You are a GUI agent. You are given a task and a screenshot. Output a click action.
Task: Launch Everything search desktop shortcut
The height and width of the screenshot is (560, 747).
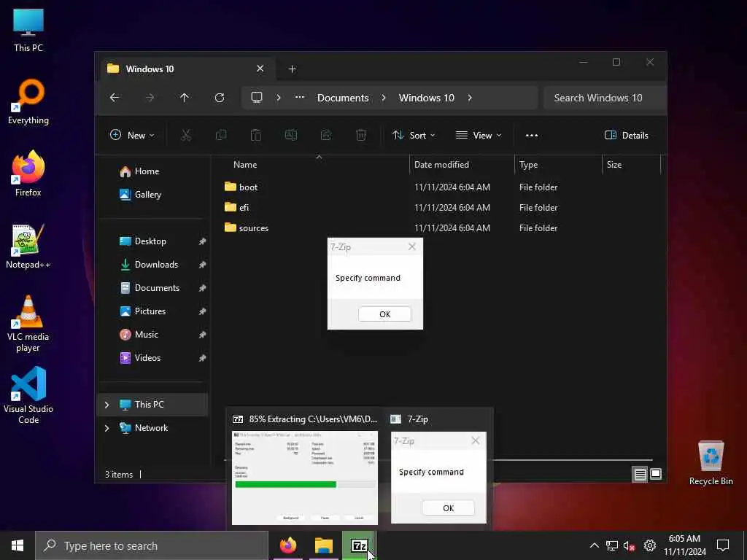(28, 102)
